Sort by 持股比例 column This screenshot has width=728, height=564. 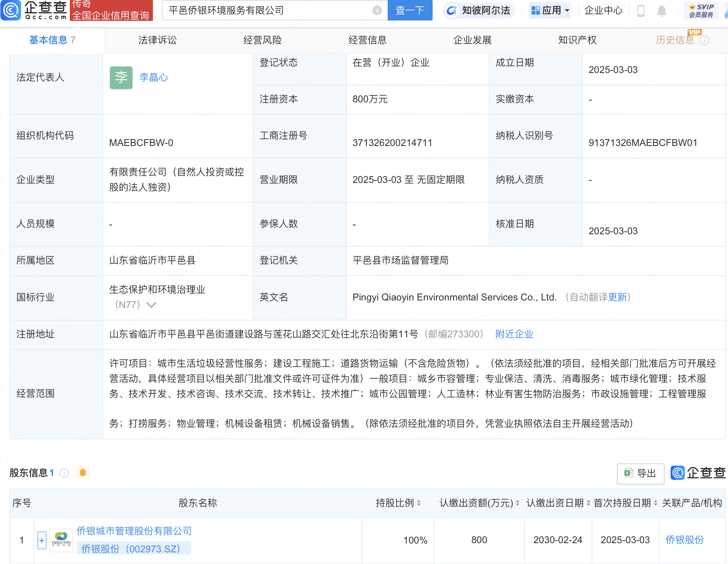(x=419, y=503)
